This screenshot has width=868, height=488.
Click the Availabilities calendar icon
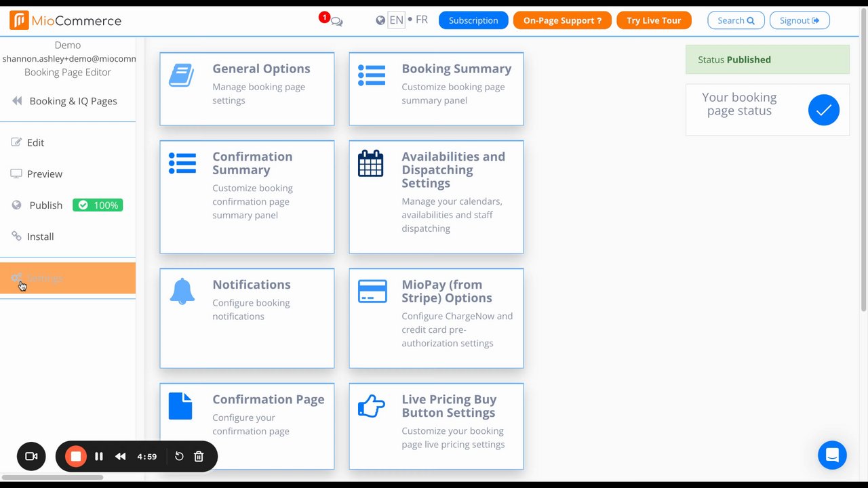pyautogui.click(x=370, y=163)
